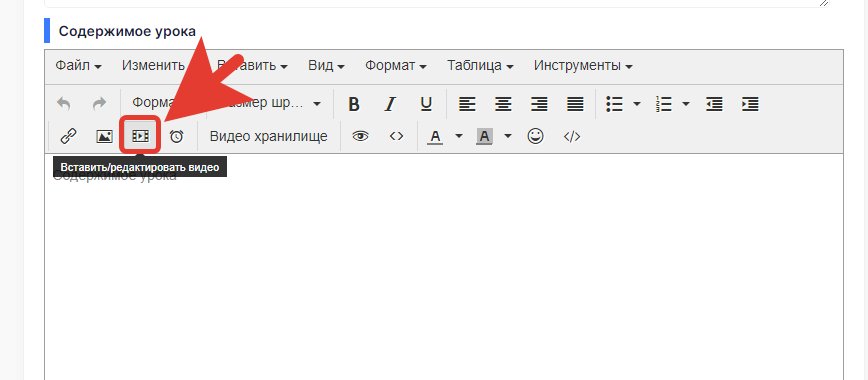
Task: Open the emoticon smiley picker
Action: [x=535, y=136]
